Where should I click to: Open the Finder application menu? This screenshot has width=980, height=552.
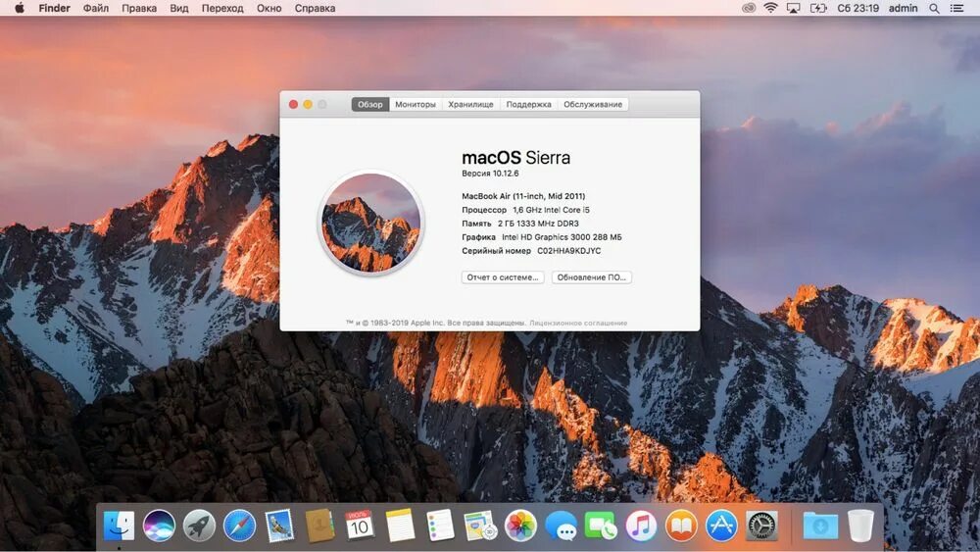[54, 8]
